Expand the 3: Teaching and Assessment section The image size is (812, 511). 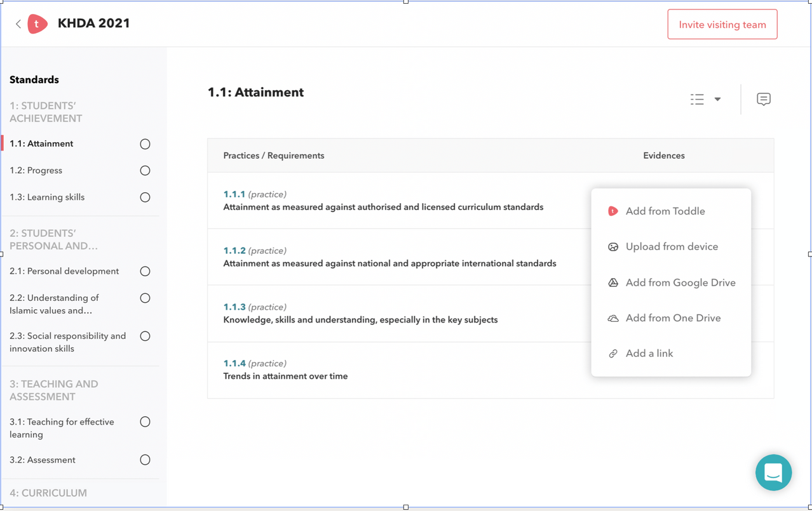point(54,390)
